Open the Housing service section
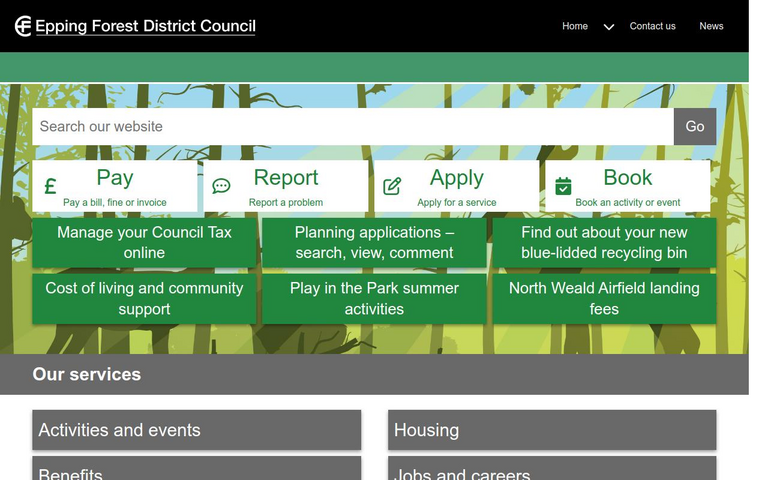The image size is (768, 480). [552, 430]
